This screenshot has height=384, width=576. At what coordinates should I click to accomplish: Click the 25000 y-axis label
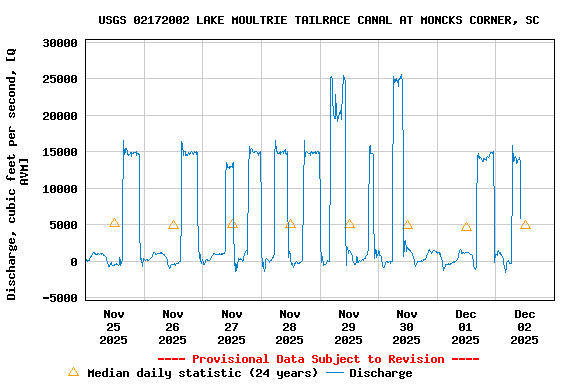60,79
